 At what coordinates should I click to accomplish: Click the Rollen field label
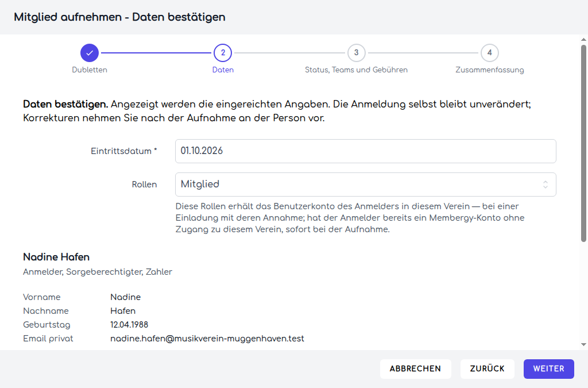pyautogui.click(x=144, y=185)
